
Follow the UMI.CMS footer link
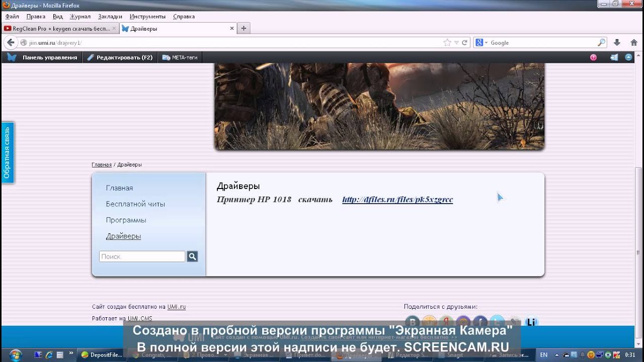pyautogui.click(x=139, y=318)
